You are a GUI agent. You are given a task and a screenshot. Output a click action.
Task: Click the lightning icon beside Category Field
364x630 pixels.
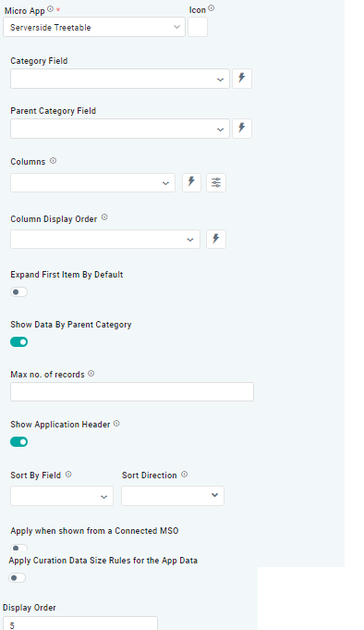(242, 79)
